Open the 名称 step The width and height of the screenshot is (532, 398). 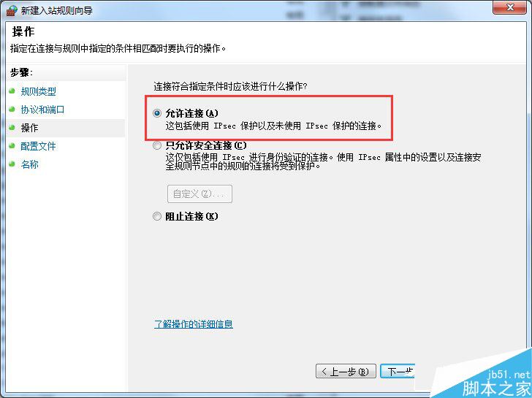(x=29, y=164)
